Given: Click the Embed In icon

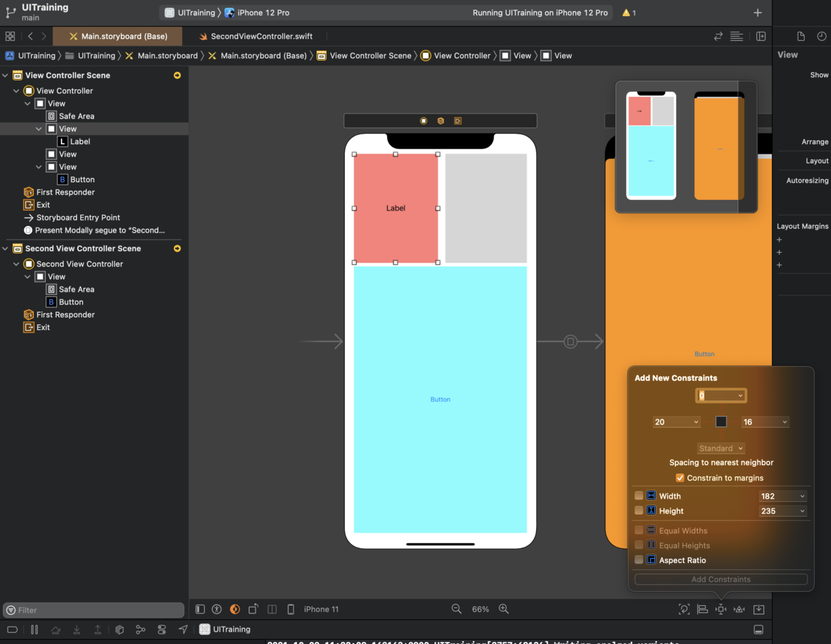Looking at the screenshot, I should [759, 609].
